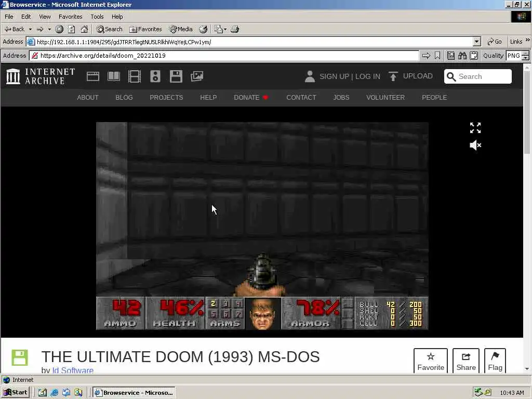
Task: Expand the Forward history dropdown arrow
Action: [x=49, y=29]
